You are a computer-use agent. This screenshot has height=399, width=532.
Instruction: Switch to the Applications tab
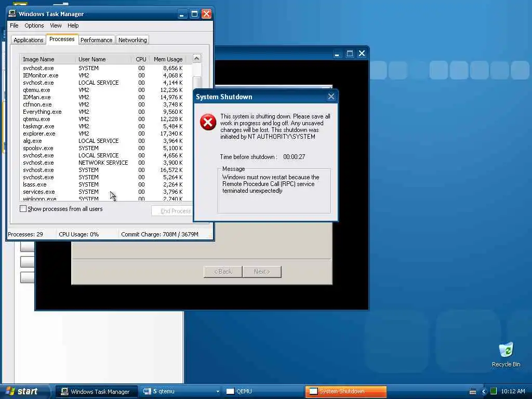click(29, 40)
